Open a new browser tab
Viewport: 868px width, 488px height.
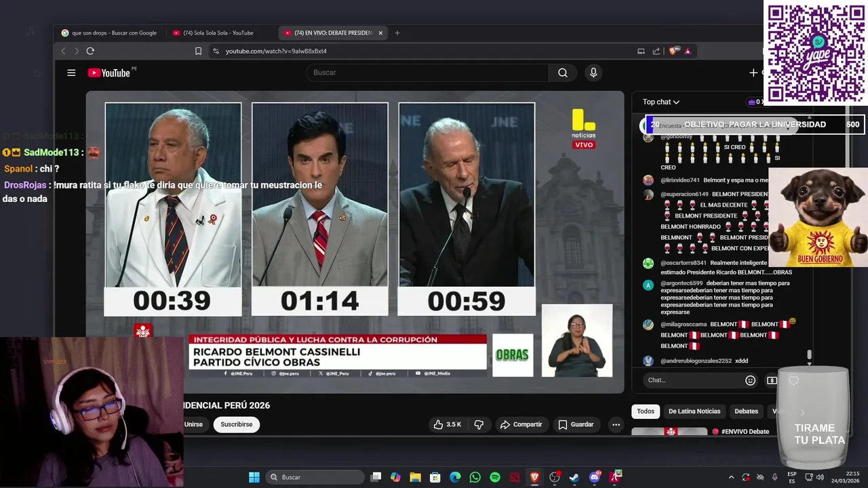[x=397, y=33]
